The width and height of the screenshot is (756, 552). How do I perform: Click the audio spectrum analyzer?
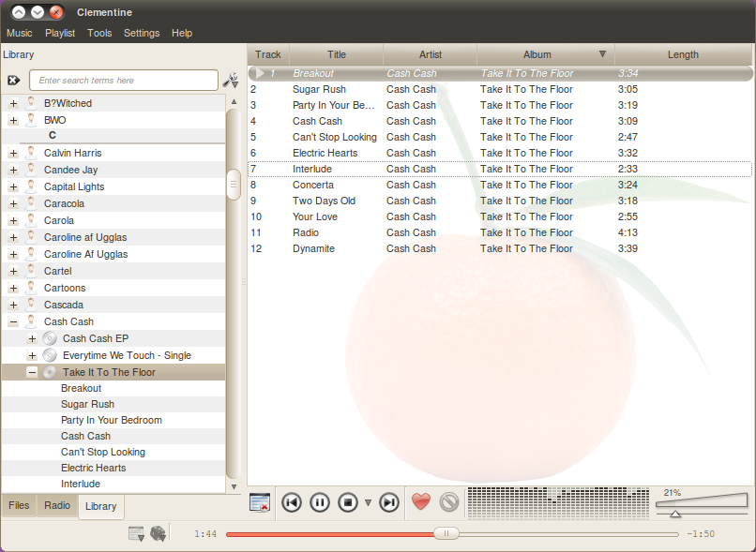coord(558,503)
